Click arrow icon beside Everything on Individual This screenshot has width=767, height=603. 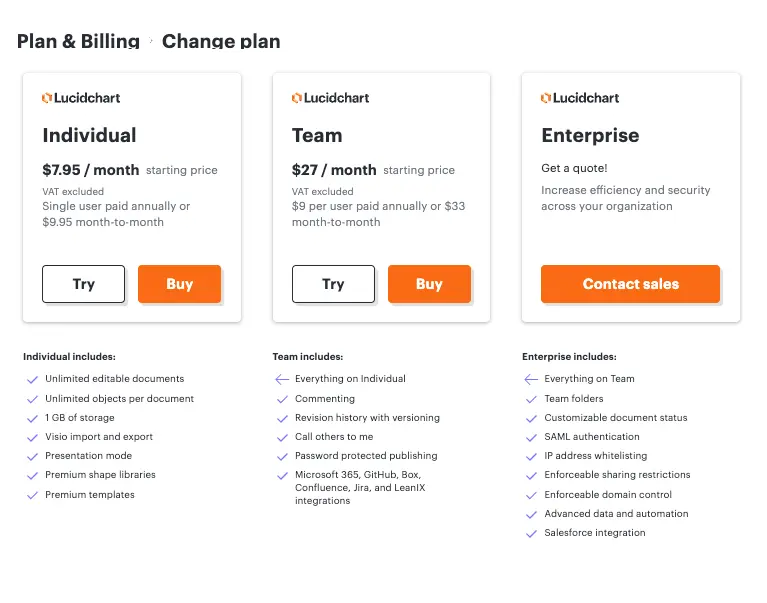coord(282,380)
